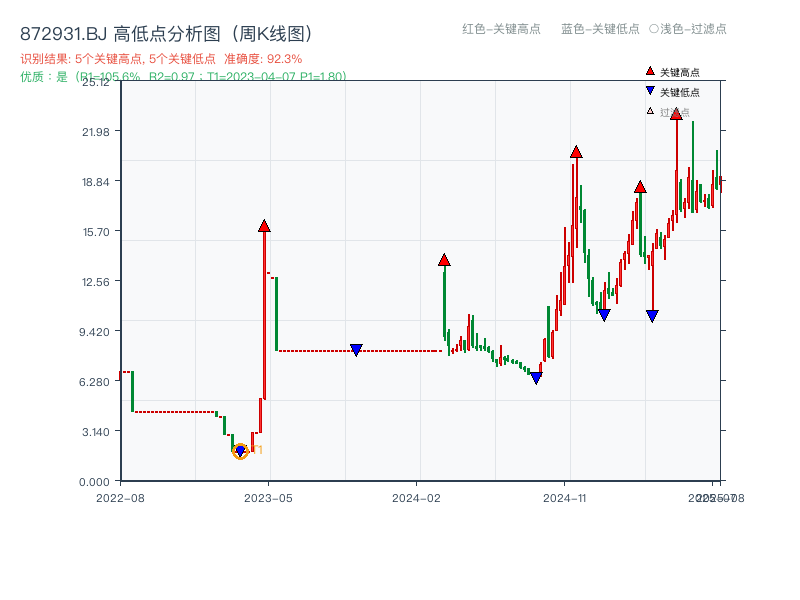Select the red 关键高点 legend triangle icon
This screenshot has height=600, width=800.
point(648,71)
